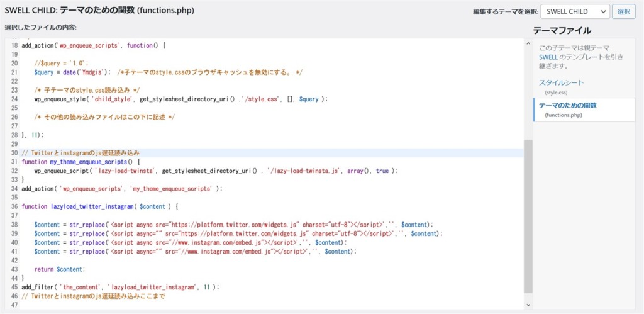Open the theme selection dropdown SWELL CHILD
The image size is (644, 314).
[x=575, y=11]
